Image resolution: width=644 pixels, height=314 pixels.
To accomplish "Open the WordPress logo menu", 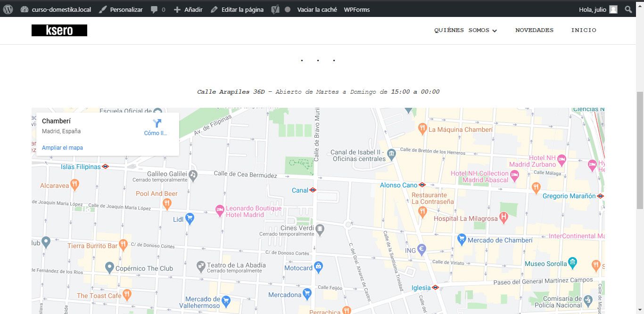I will (8, 9).
